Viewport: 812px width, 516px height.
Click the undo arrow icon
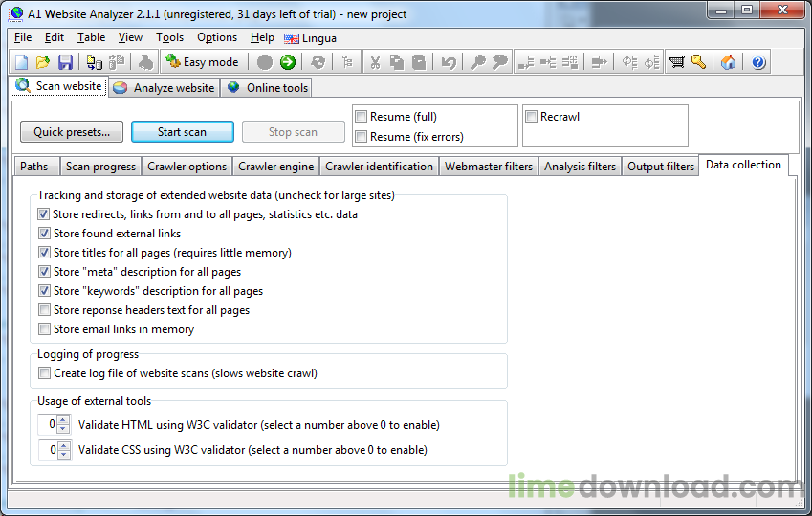pos(449,62)
